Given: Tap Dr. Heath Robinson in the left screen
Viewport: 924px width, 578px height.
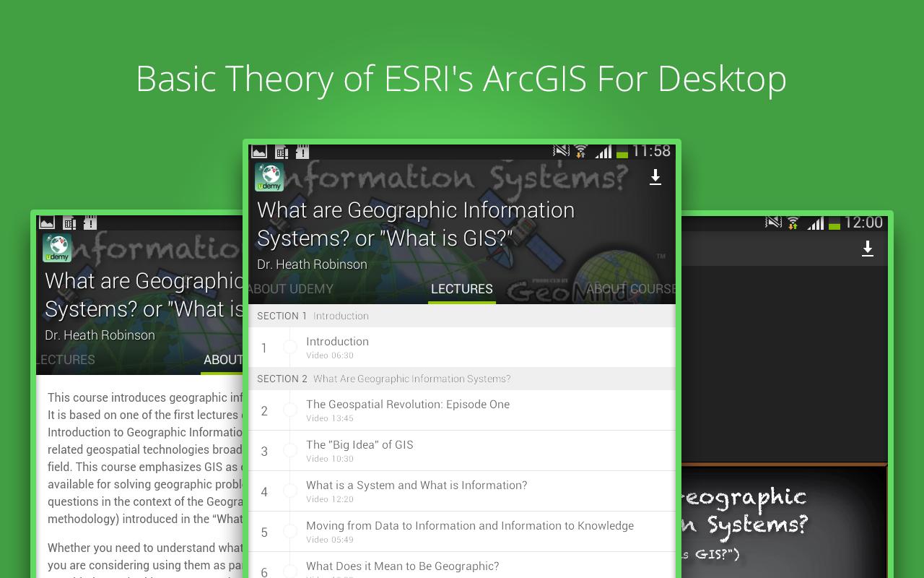Looking at the screenshot, I should point(100,335).
